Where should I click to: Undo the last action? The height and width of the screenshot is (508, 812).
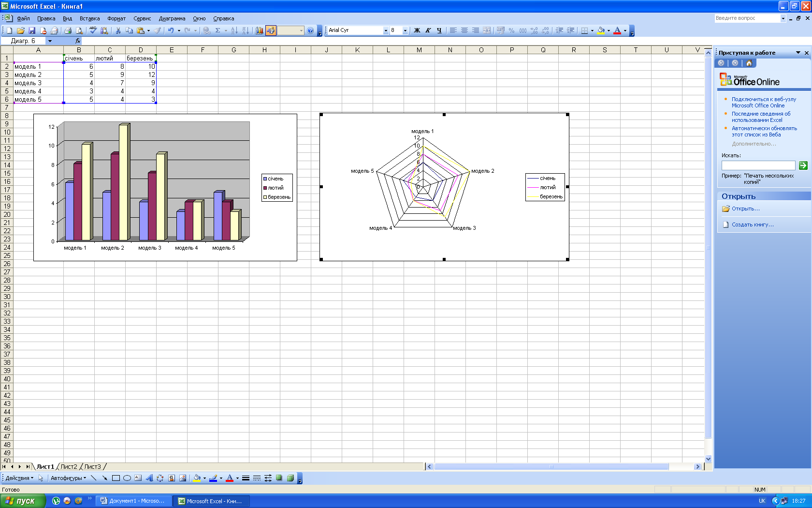[x=171, y=30]
